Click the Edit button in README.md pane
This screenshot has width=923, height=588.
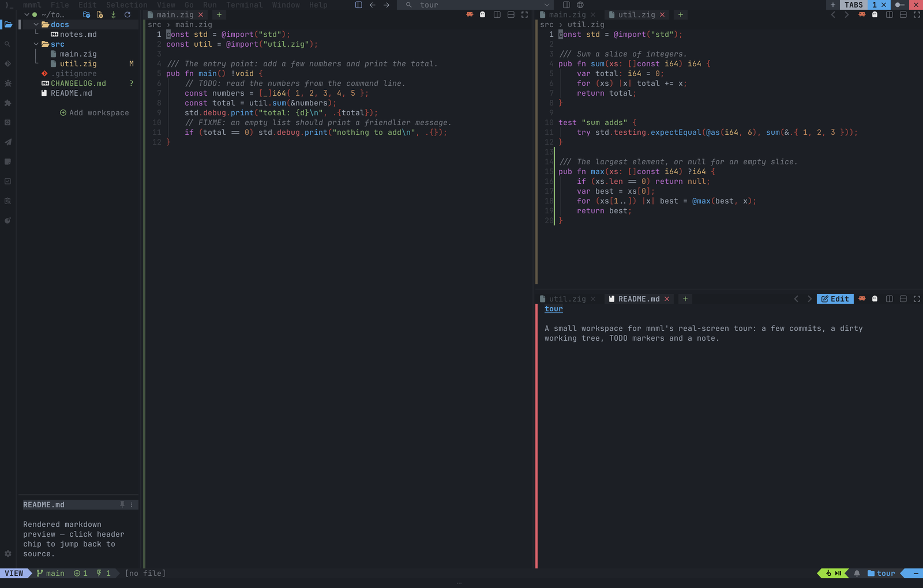click(x=835, y=299)
